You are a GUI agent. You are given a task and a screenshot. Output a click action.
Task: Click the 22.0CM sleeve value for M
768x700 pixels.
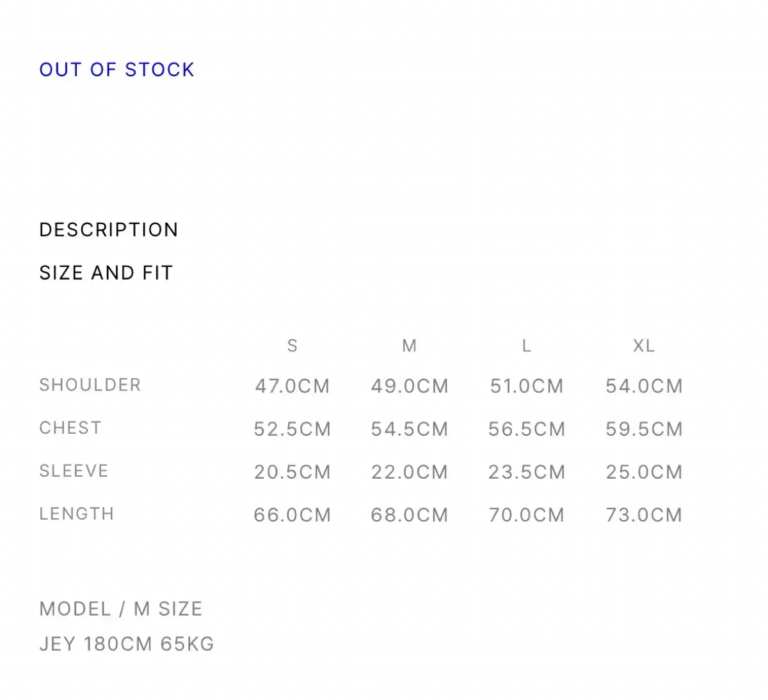point(410,472)
